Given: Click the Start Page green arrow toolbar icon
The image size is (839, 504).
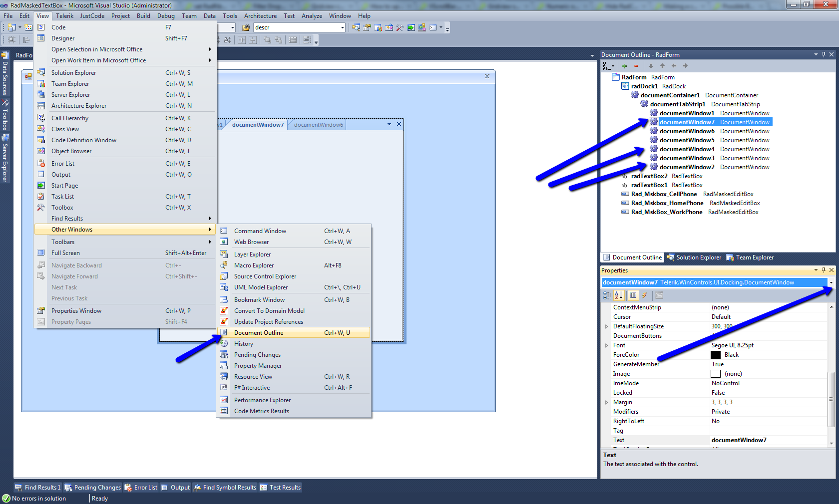Looking at the screenshot, I should [411, 27].
